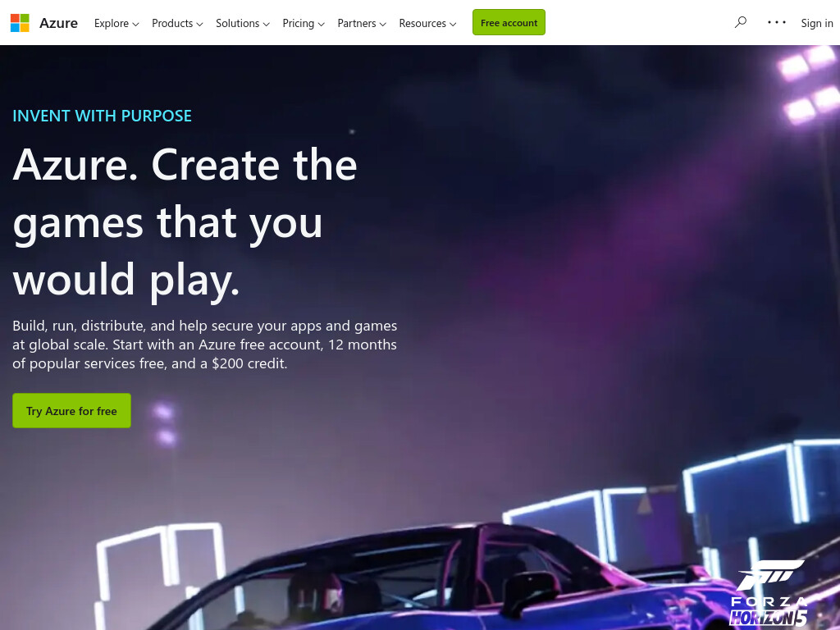The width and height of the screenshot is (840, 630).
Task: Open the Pricing menu
Action: pos(304,24)
